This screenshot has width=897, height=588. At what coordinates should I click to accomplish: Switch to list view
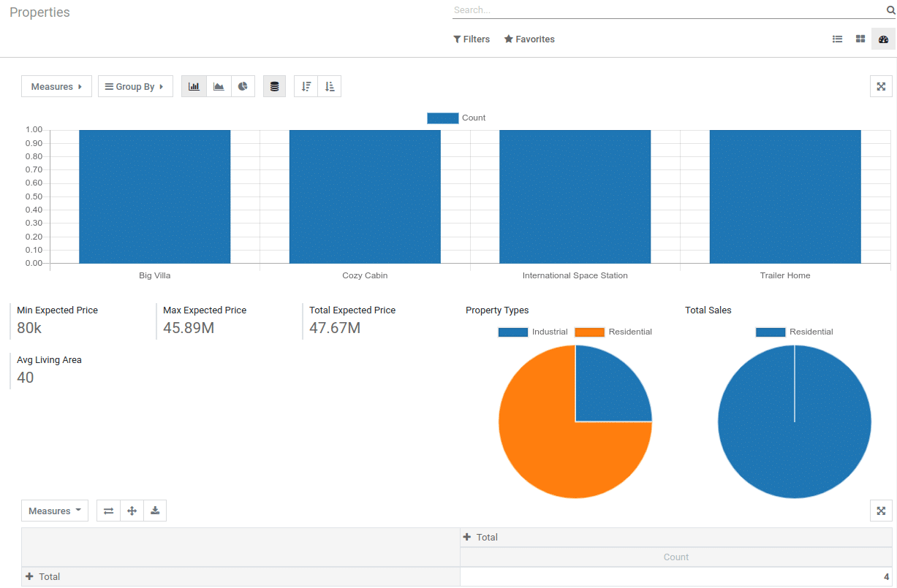pyautogui.click(x=837, y=39)
